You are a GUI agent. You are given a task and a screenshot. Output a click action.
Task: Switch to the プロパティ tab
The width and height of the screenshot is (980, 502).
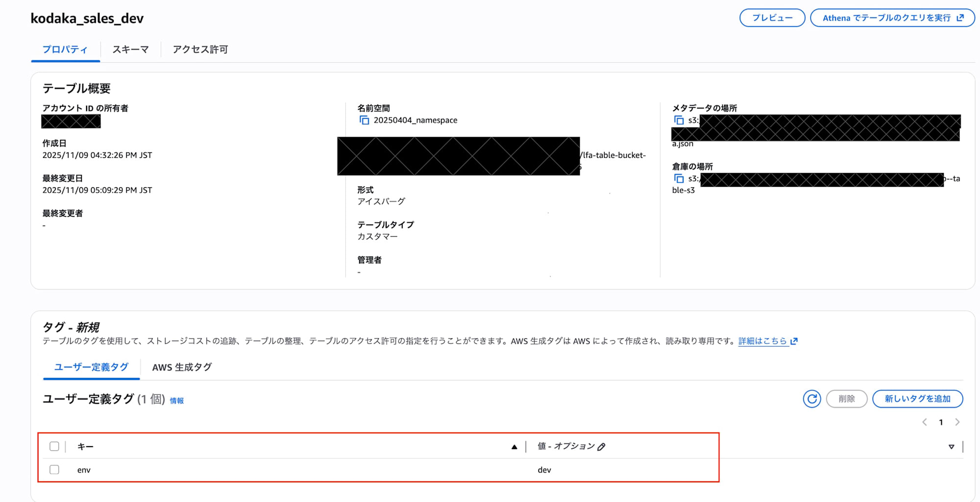coord(65,50)
